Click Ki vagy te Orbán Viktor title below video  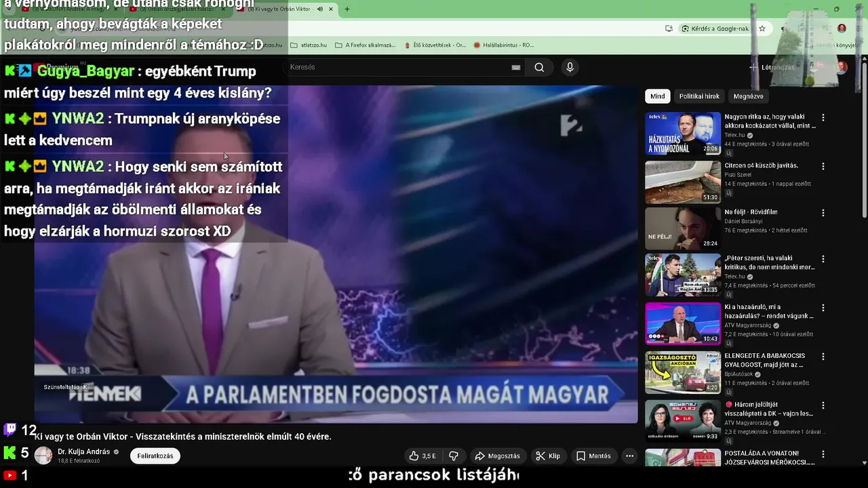point(183,436)
